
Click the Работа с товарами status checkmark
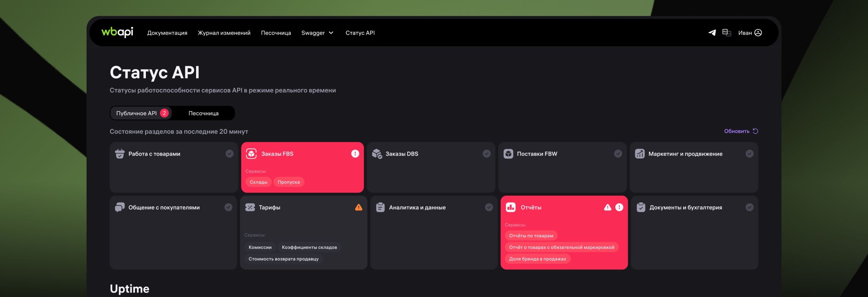[x=229, y=154]
